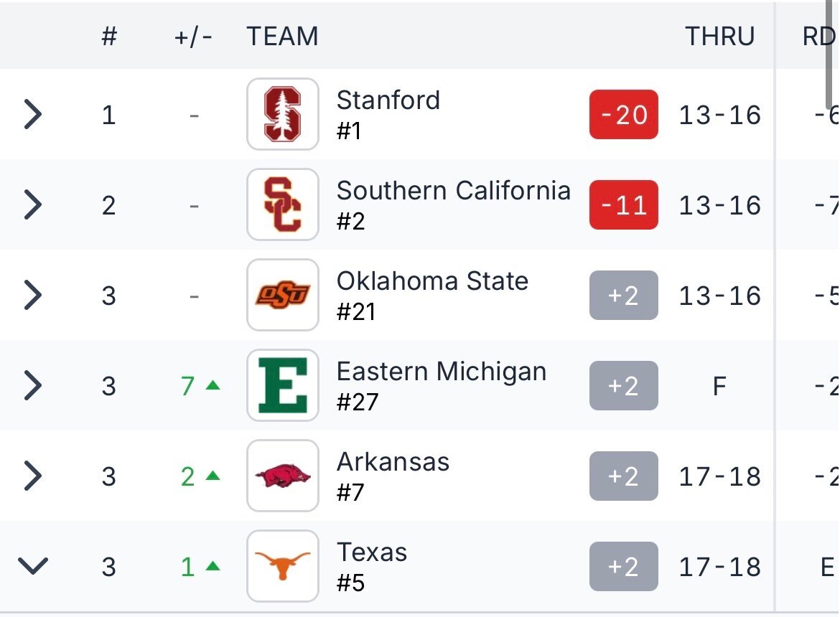Expand the Oklahoma State row chevron
Image resolution: width=840 pixels, height=617 pixels.
(33, 295)
